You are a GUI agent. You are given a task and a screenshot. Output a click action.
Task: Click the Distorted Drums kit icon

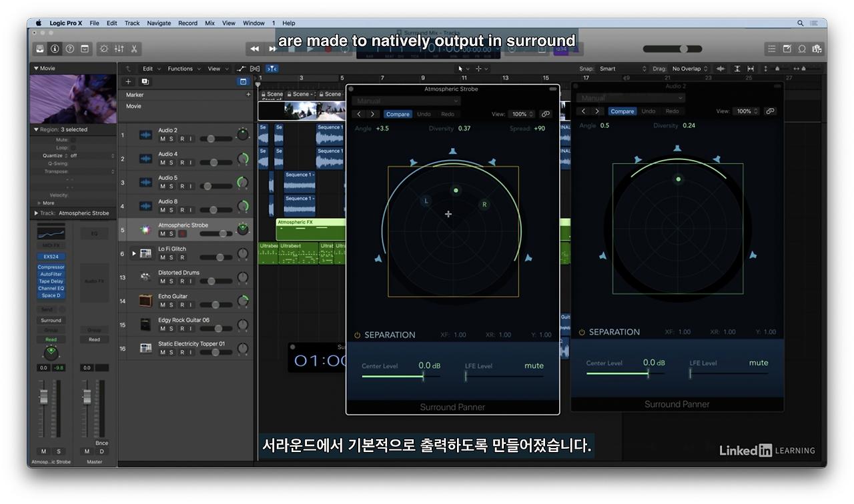(145, 277)
